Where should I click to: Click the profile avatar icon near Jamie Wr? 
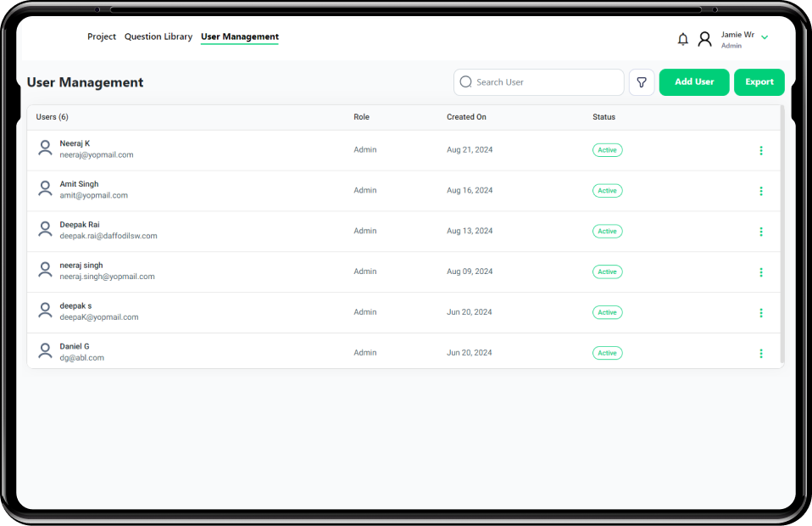[704, 39]
